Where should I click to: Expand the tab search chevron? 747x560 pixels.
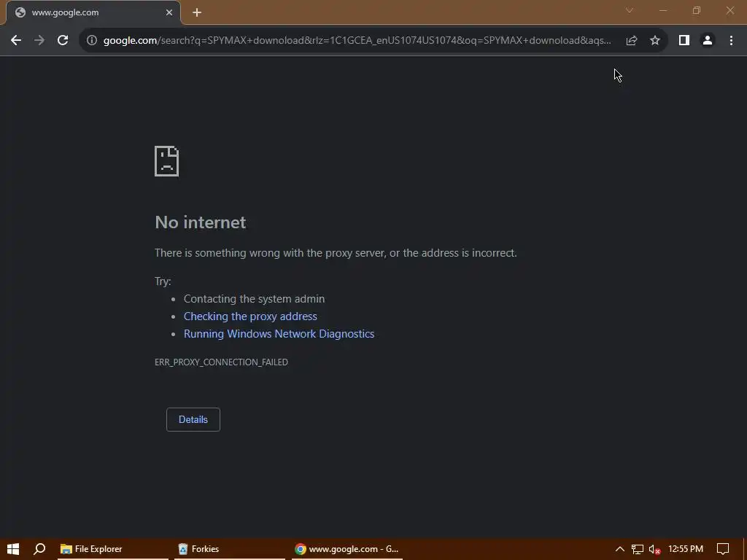pyautogui.click(x=630, y=10)
